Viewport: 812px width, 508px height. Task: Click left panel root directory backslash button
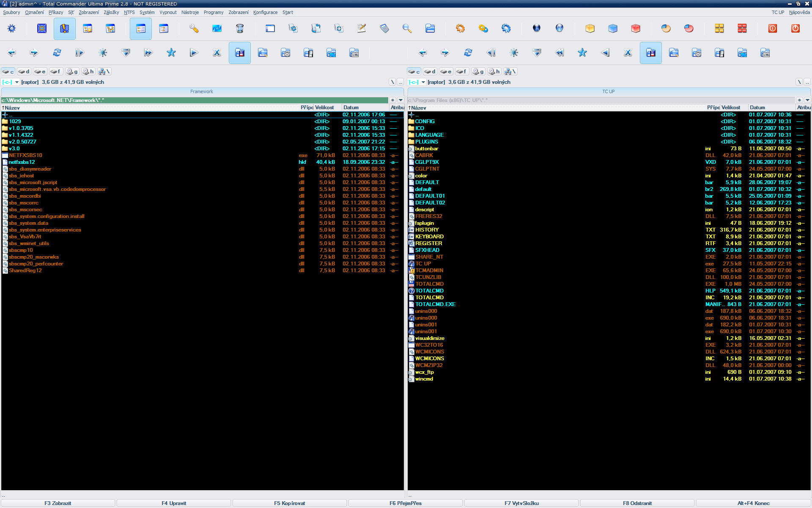pyautogui.click(x=392, y=82)
